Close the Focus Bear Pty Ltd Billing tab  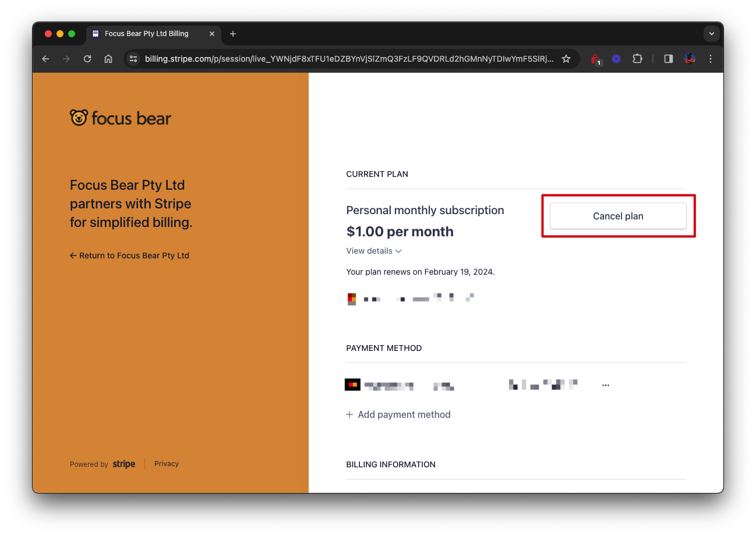212,34
